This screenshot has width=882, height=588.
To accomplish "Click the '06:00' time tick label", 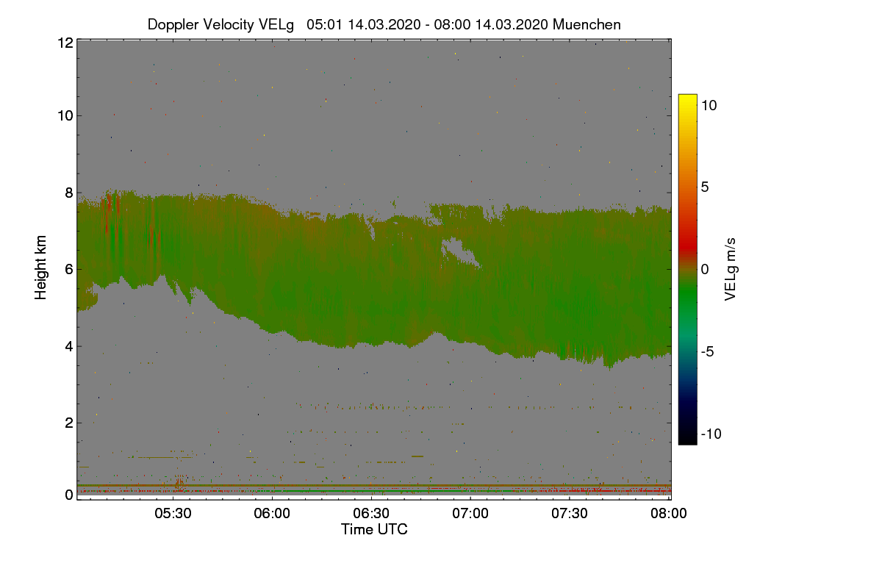I will click(273, 514).
